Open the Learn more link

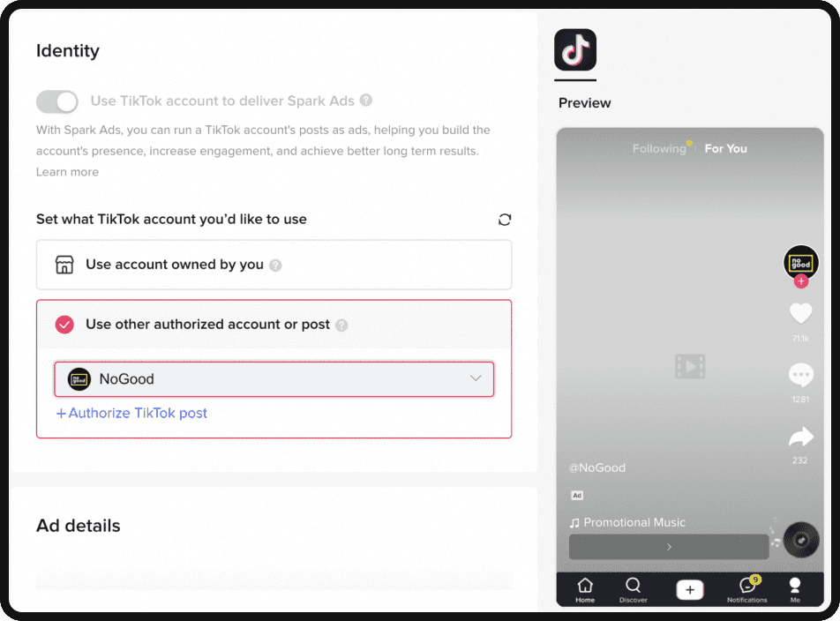(x=67, y=172)
